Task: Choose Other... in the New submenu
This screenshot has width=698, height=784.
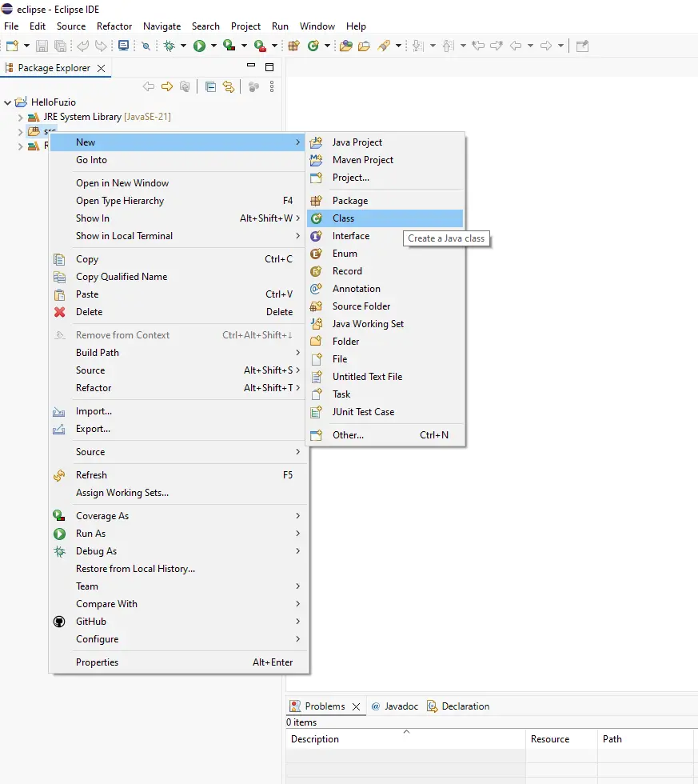Action: pyautogui.click(x=385, y=435)
